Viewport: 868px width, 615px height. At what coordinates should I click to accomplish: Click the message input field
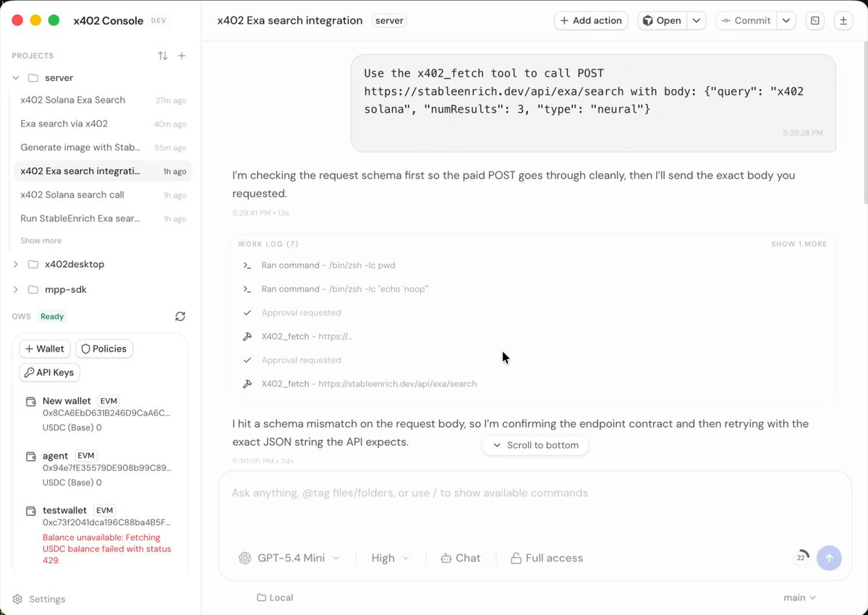click(535, 493)
